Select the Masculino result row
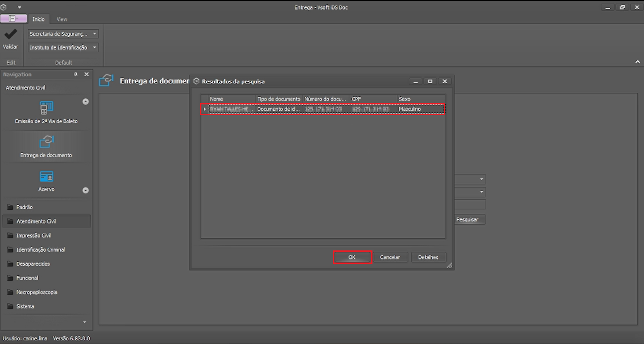 [323, 109]
